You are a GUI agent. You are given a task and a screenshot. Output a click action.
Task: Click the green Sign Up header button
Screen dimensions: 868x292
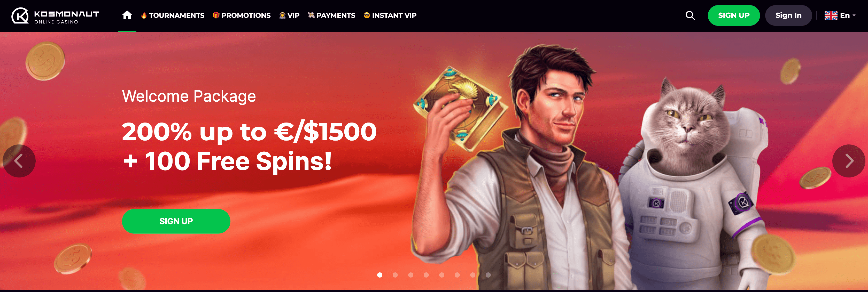(x=734, y=15)
